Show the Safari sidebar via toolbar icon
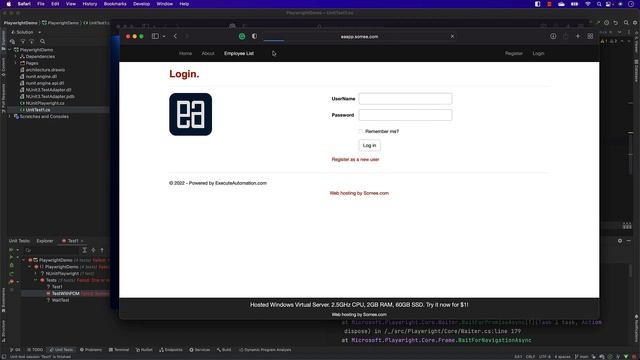Viewport: 640px width, 360px height. tap(155, 36)
